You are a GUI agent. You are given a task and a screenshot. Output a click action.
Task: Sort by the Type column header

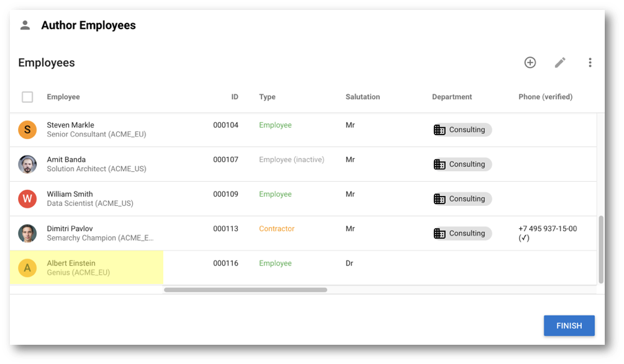[x=267, y=97]
